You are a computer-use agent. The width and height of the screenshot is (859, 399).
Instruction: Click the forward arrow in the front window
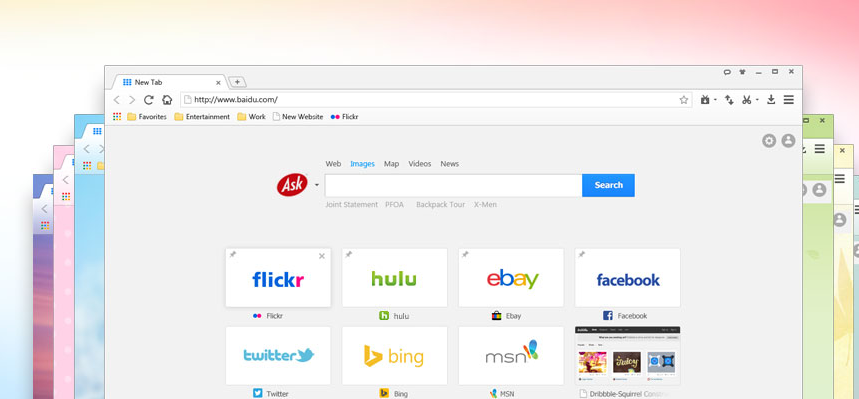[132, 100]
